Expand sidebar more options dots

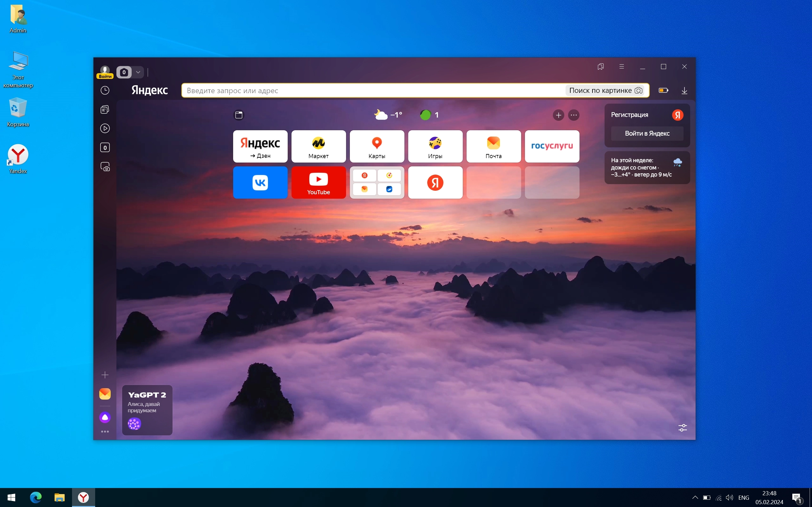pyautogui.click(x=105, y=432)
